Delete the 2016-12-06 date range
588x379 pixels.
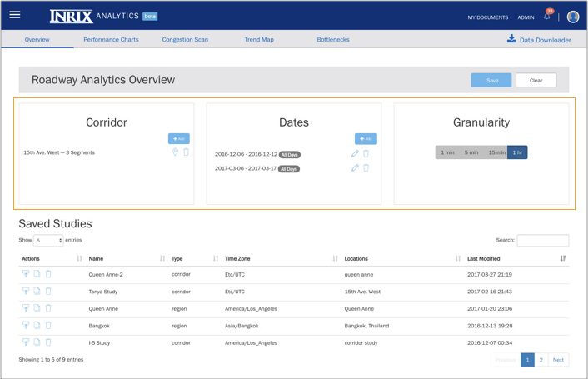[366, 154]
